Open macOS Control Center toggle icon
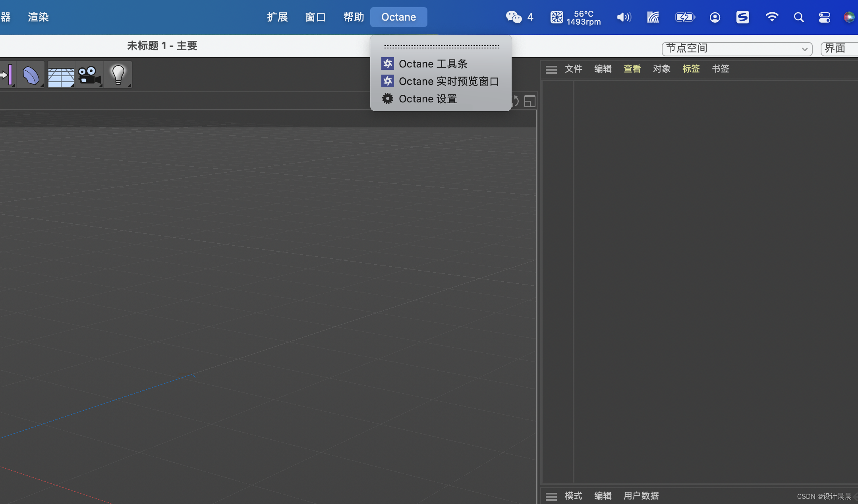Image resolution: width=858 pixels, height=504 pixels. click(824, 17)
